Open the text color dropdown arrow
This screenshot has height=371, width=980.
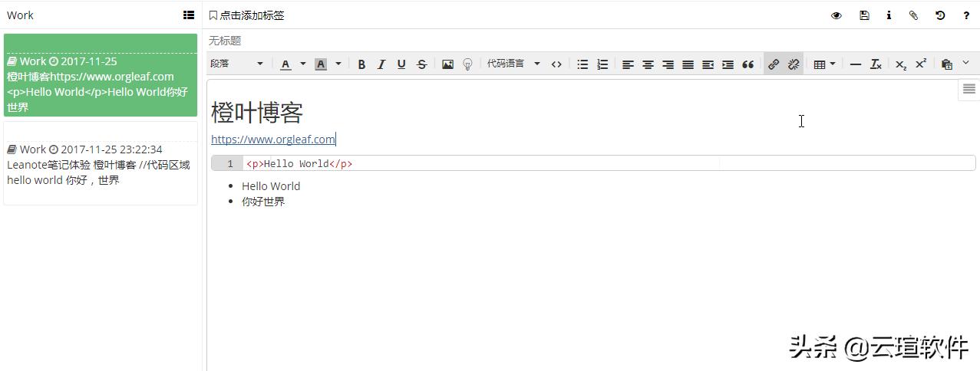coord(302,64)
